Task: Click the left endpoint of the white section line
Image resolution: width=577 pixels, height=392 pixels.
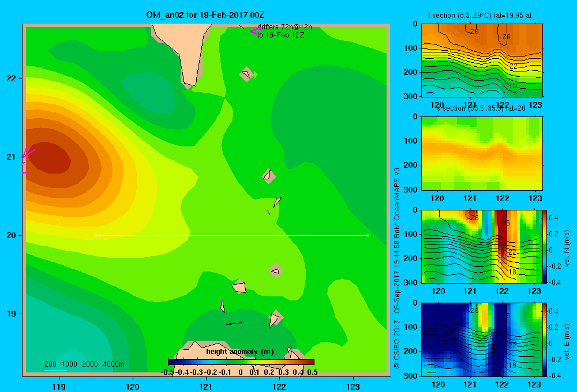Action: pyautogui.click(x=96, y=235)
